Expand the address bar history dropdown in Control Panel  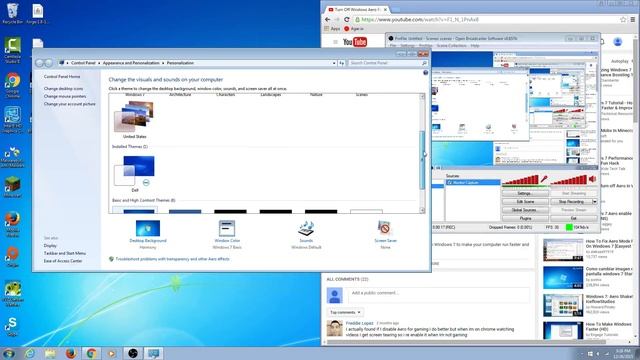tap(334, 63)
